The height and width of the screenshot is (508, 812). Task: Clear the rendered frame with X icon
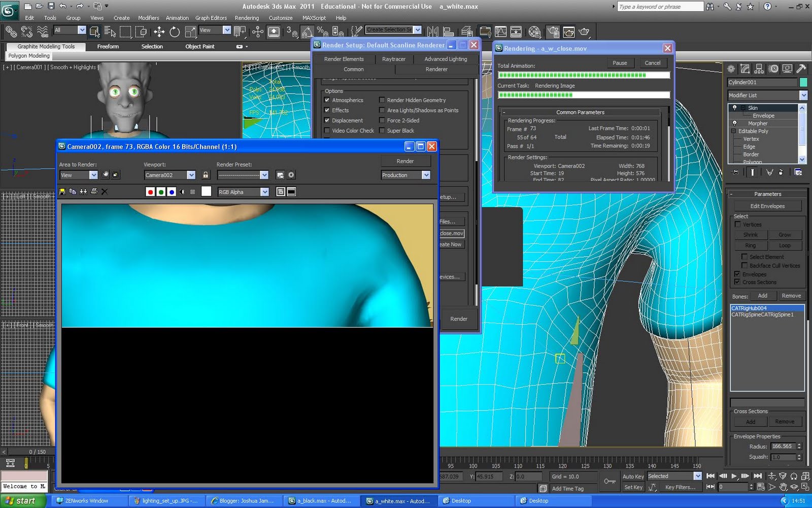(x=105, y=192)
